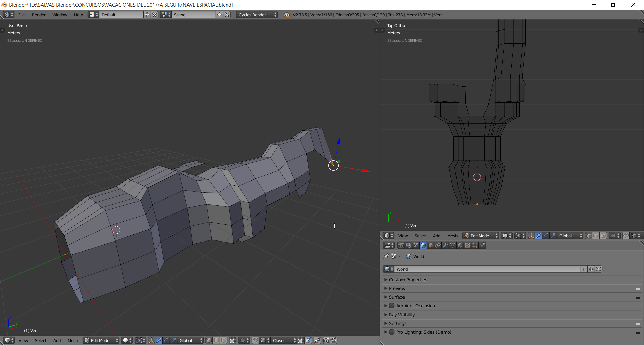The height and width of the screenshot is (345, 644).
Task: Open the viewport shading dropdown in left viewport
Action: point(127,340)
